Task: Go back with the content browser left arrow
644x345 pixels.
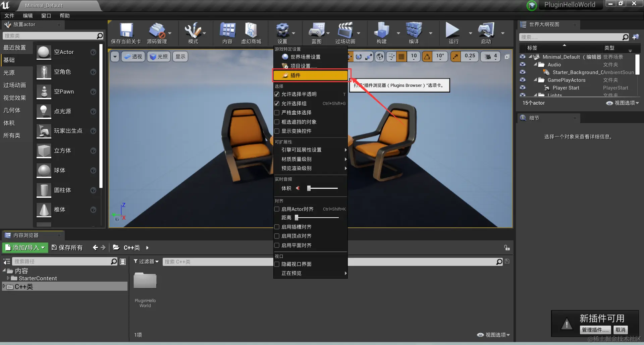Action: click(x=95, y=247)
